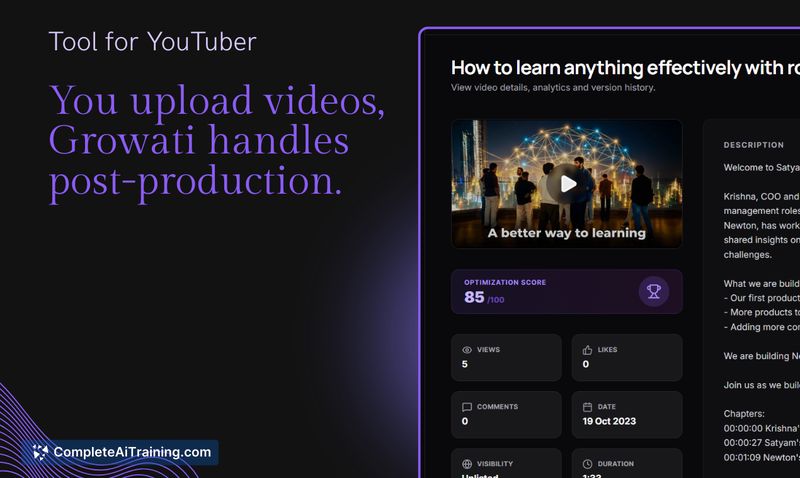The width and height of the screenshot is (800, 478).
Task: Click the speech bubble icon beside Comments
Action: click(x=466, y=407)
